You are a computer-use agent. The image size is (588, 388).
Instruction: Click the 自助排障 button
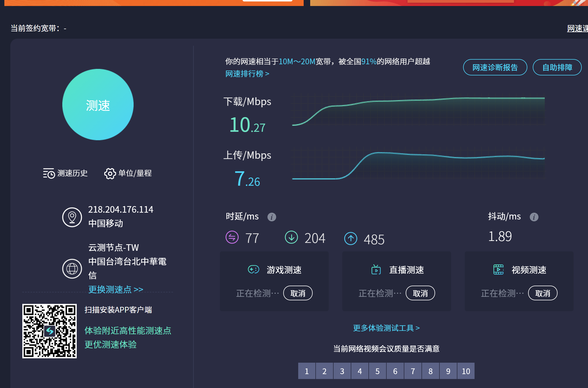[557, 67]
